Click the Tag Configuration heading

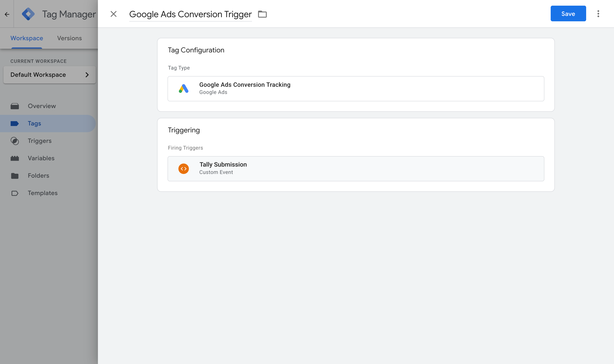pos(196,50)
